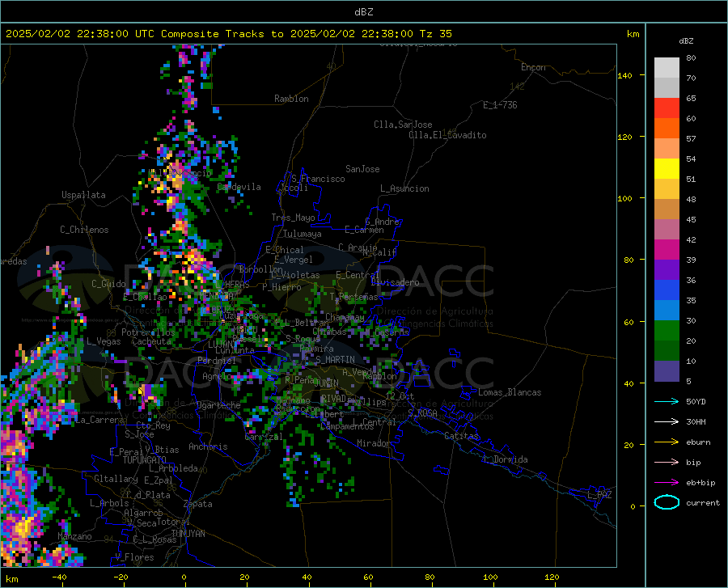Viewport: 728px width, 588px height.
Task: Click the magenta eb+bip arrow icon
Action: [667, 482]
